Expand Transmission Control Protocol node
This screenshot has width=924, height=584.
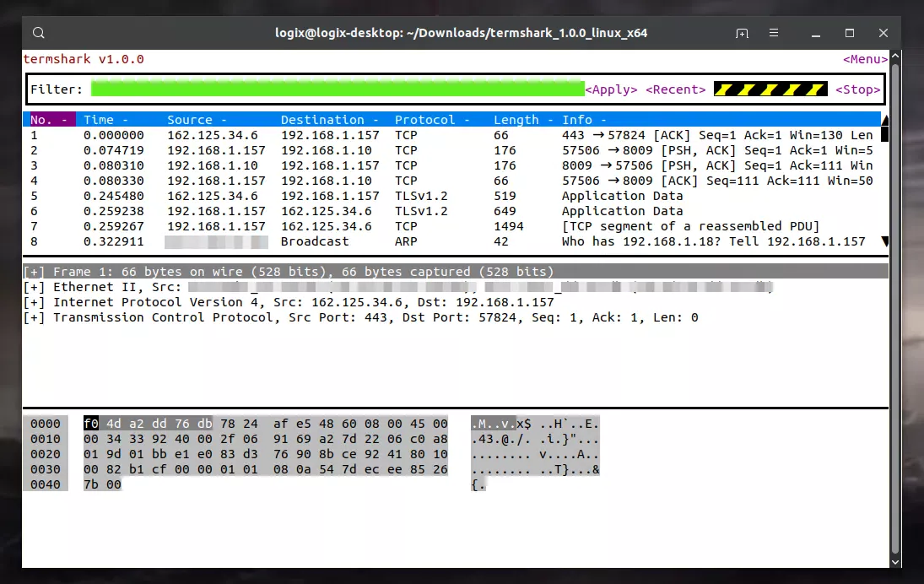click(34, 317)
